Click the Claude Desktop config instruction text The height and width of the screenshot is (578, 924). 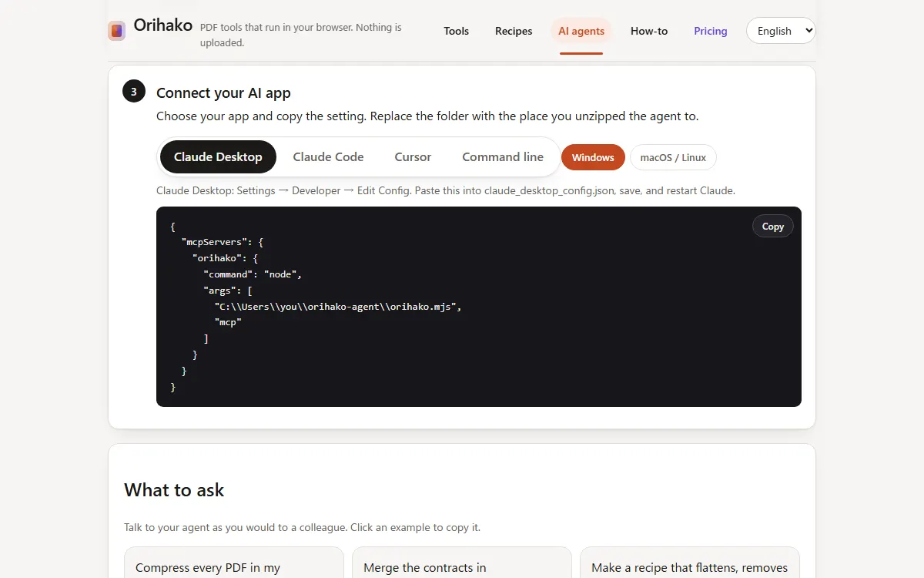446,190
